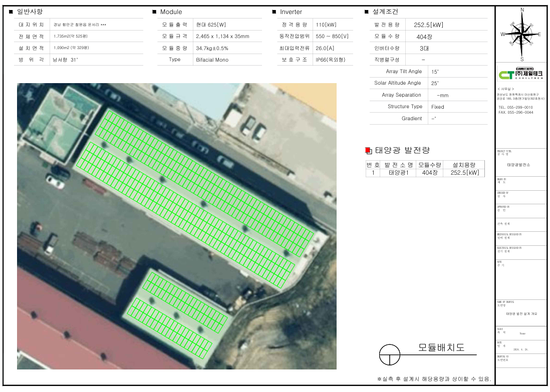
Task: Click the 태양광발전소 project title field
Action: click(x=521, y=164)
